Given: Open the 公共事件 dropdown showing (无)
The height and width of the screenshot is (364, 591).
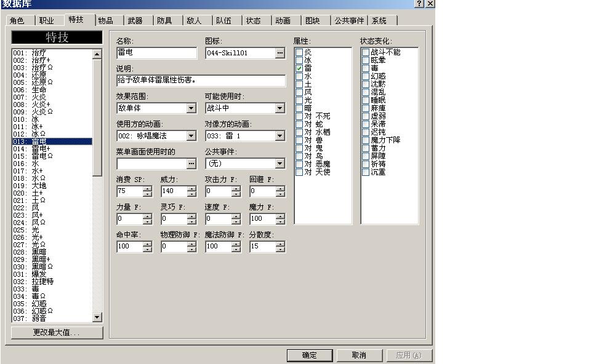Looking at the screenshot, I should pos(279,164).
